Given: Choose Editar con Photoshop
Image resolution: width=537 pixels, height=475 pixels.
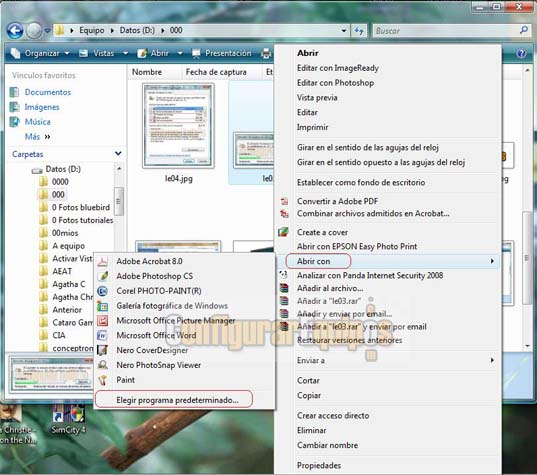Looking at the screenshot, I should [335, 83].
